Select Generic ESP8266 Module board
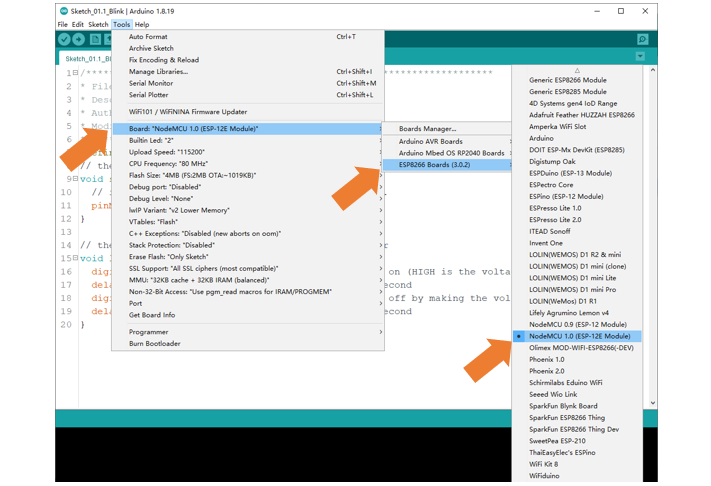The image size is (711, 486). tap(577, 80)
